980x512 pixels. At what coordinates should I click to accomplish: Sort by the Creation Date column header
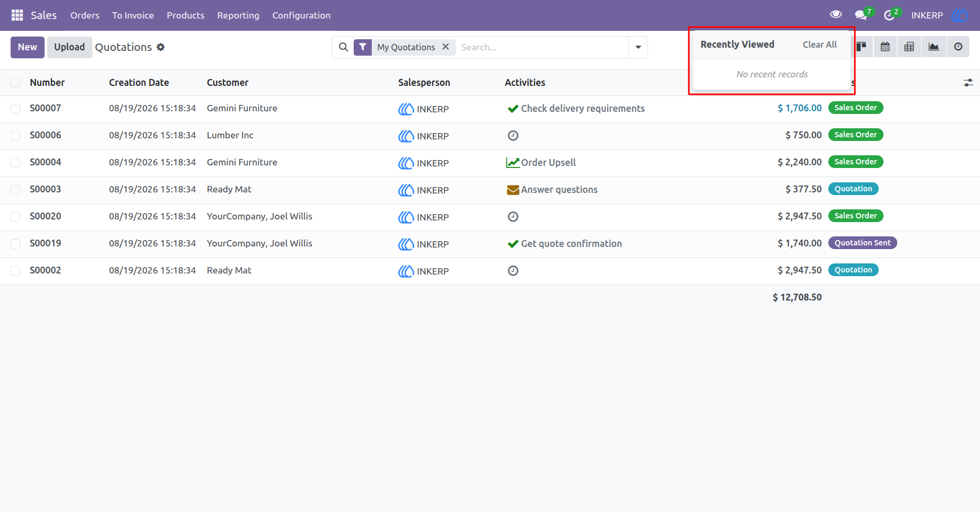[139, 83]
